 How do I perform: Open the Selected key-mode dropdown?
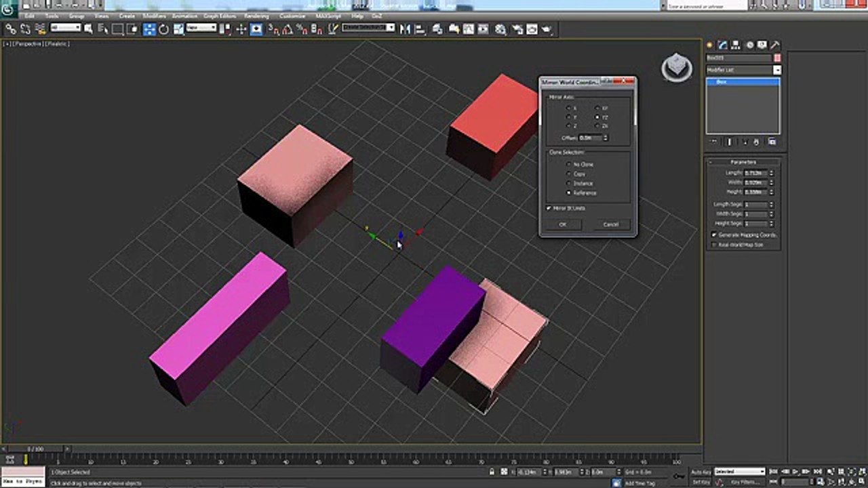pos(740,472)
